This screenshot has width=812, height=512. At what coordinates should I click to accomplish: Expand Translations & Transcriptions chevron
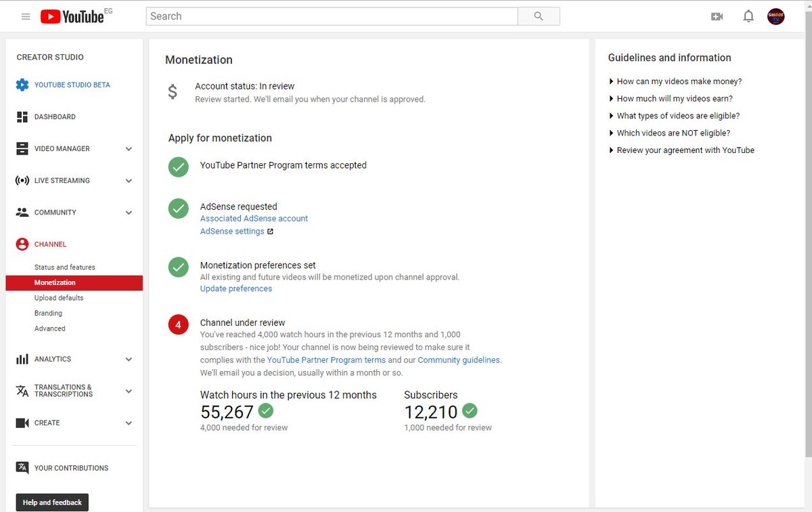click(x=129, y=391)
